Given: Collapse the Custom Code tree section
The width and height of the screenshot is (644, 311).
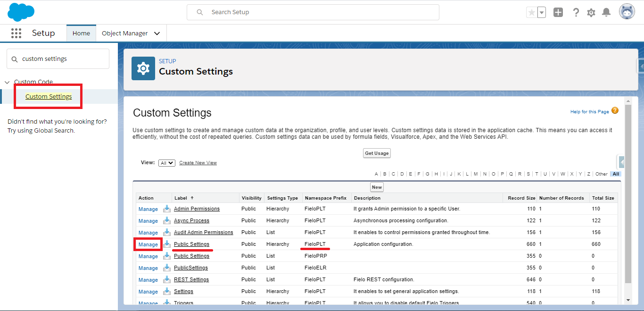Looking at the screenshot, I should [7, 82].
